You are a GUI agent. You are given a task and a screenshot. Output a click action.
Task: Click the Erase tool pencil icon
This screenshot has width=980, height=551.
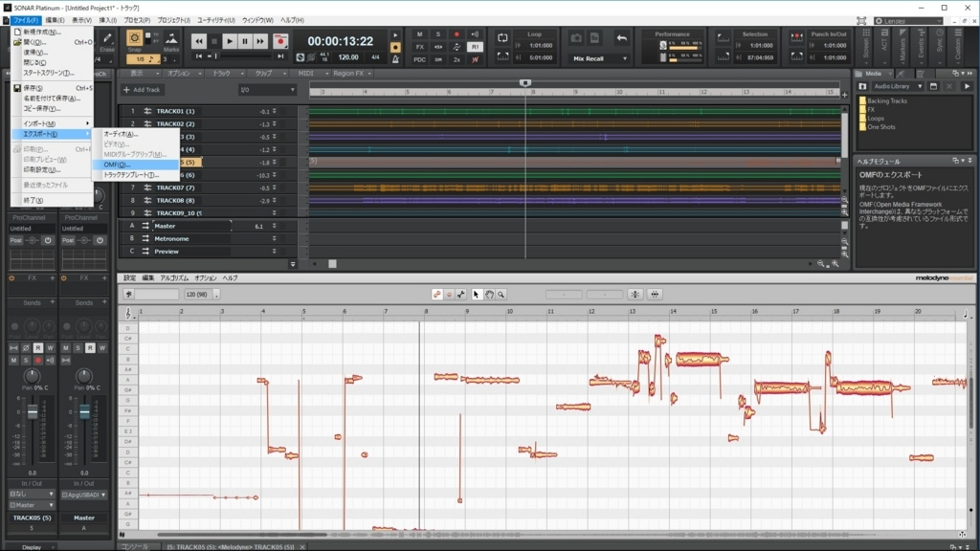tap(107, 38)
